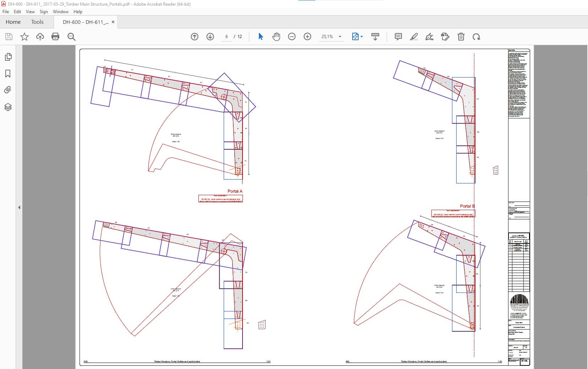Click the Portal B label
The image size is (588, 369).
point(467,206)
